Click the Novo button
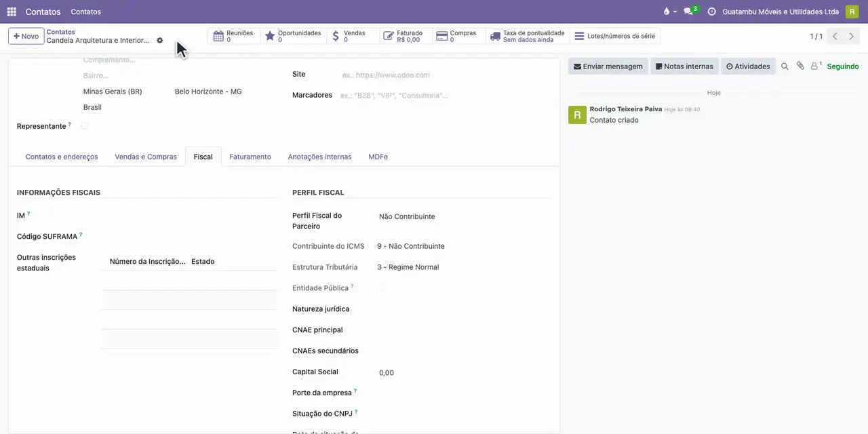This screenshot has height=434, width=868. 26,36
